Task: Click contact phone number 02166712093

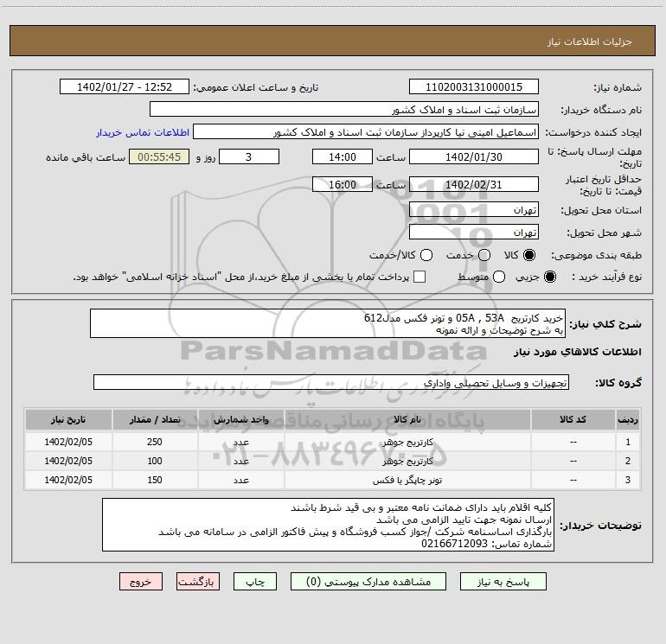Action: (x=454, y=544)
